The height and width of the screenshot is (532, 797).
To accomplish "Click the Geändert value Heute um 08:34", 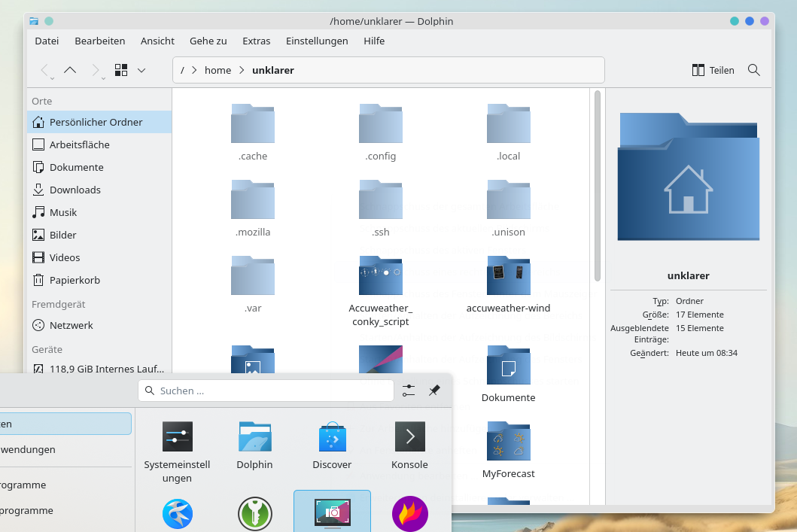I will 707,353.
